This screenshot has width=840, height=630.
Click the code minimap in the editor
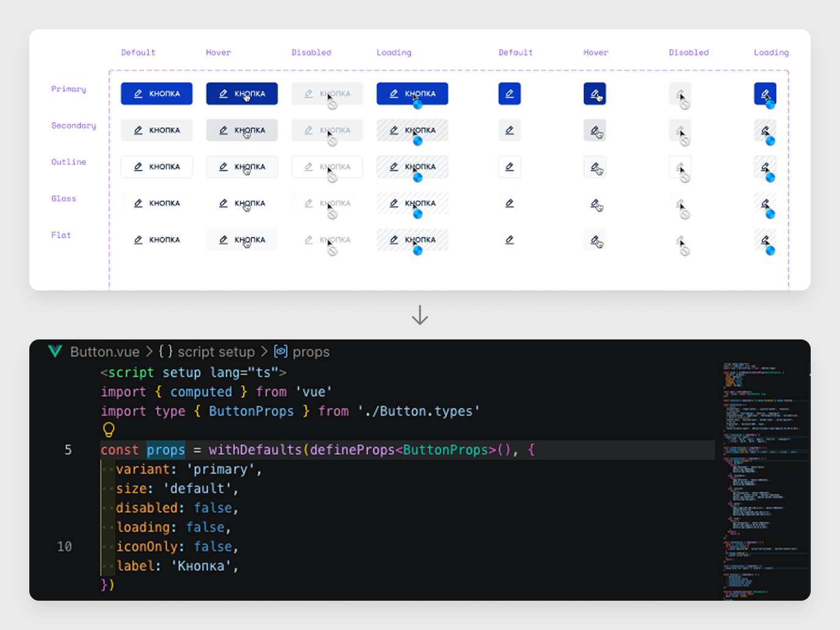click(x=766, y=480)
